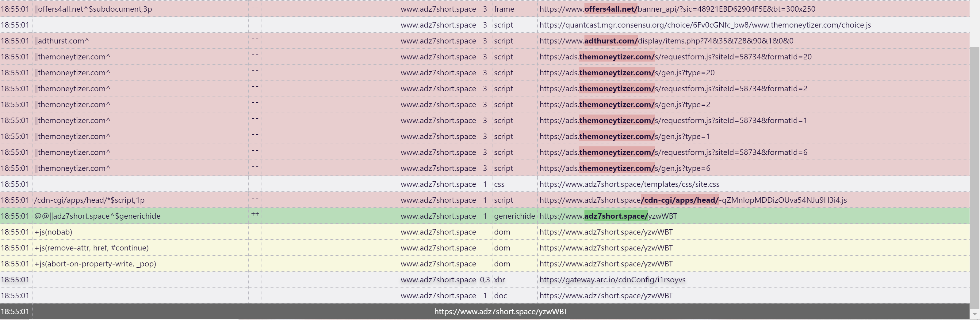Select the requestform.js formatId=2 request URL
This screenshot has width=980, height=320.
tap(673, 88)
